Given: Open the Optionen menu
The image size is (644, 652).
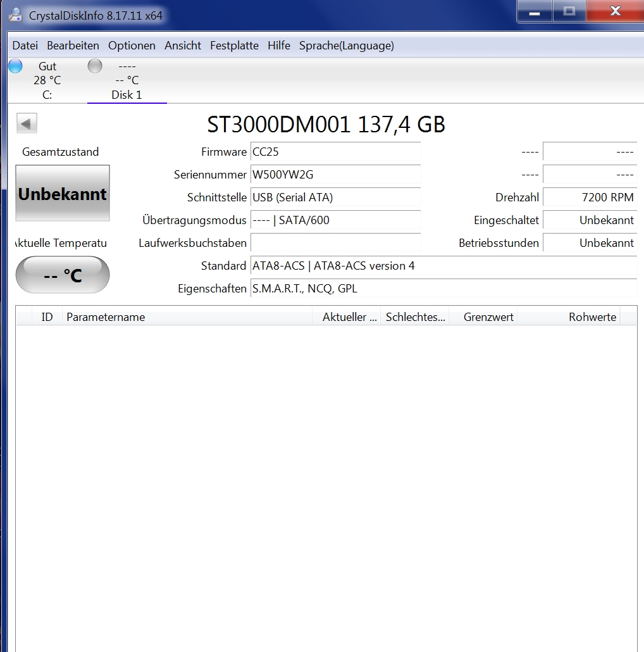Looking at the screenshot, I should click(x=132, y=46).
